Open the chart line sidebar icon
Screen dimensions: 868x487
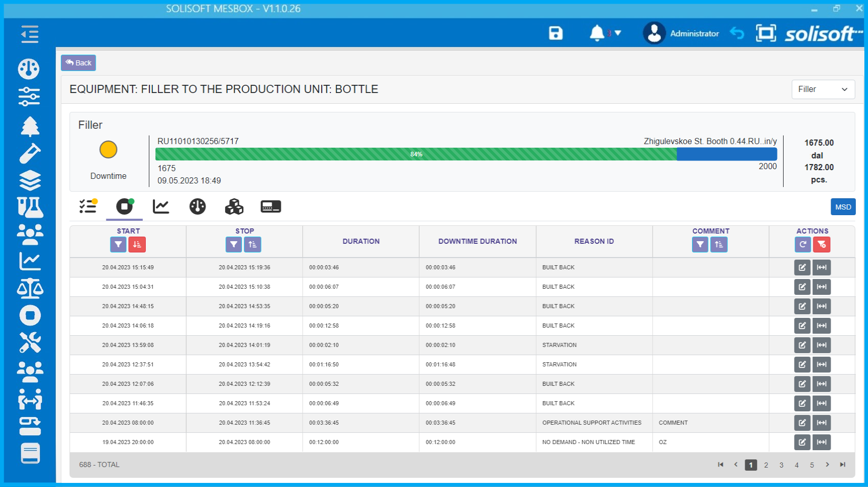click(30, 261)
